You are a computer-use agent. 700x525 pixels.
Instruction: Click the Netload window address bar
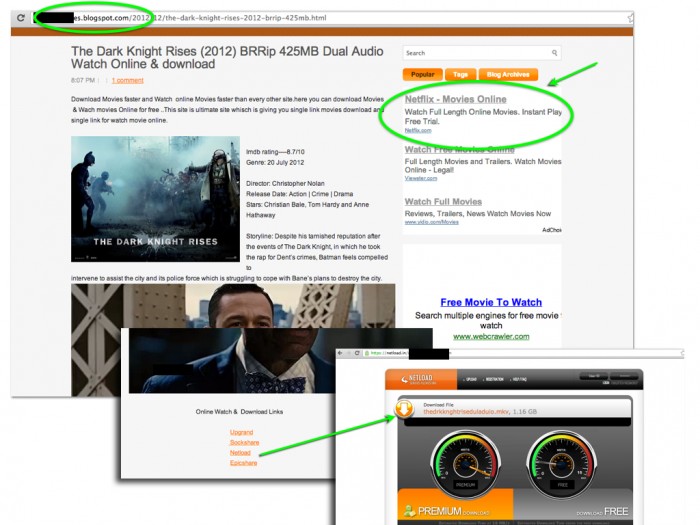pos(520,353)
